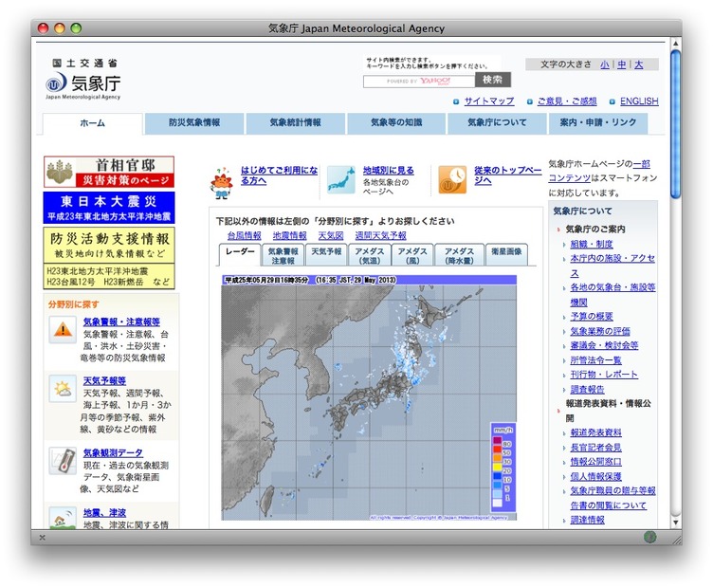Click the 検索 search button
The height and width of the screenshot is (588, 713).
[x=493, y=80]
